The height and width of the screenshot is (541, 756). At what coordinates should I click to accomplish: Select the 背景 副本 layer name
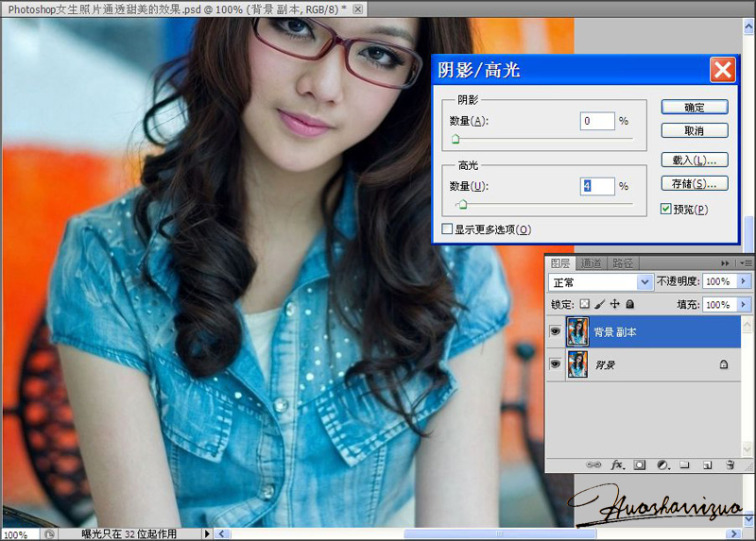615,332
